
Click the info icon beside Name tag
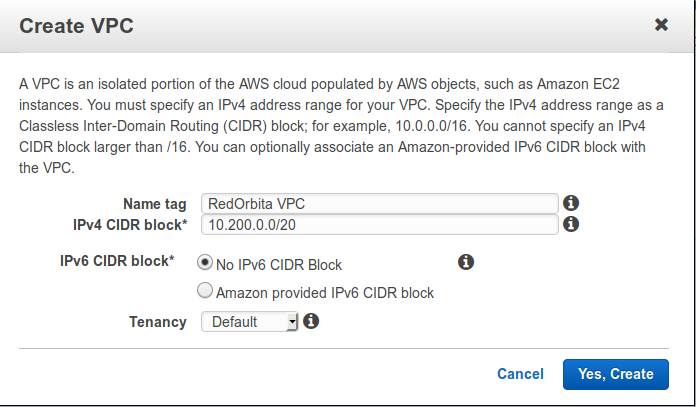[x=572, y=203]
